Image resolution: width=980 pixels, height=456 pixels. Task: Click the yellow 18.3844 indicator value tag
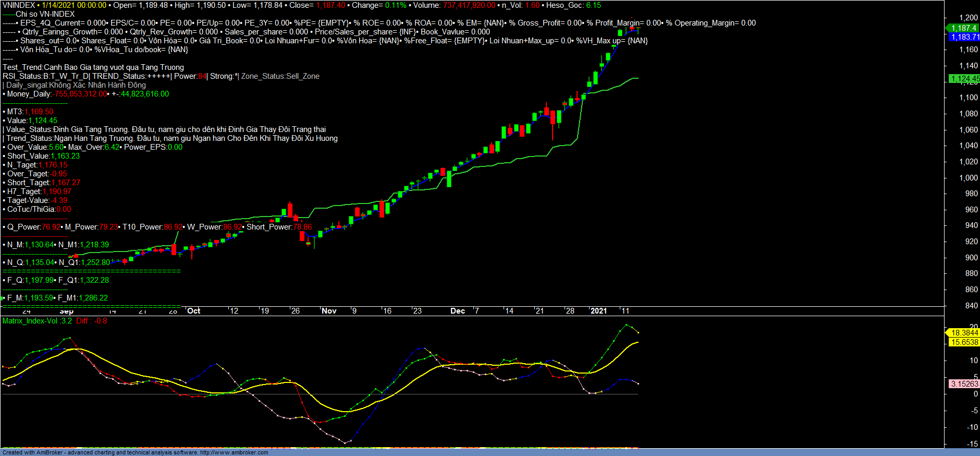click(x=964, y=333)
